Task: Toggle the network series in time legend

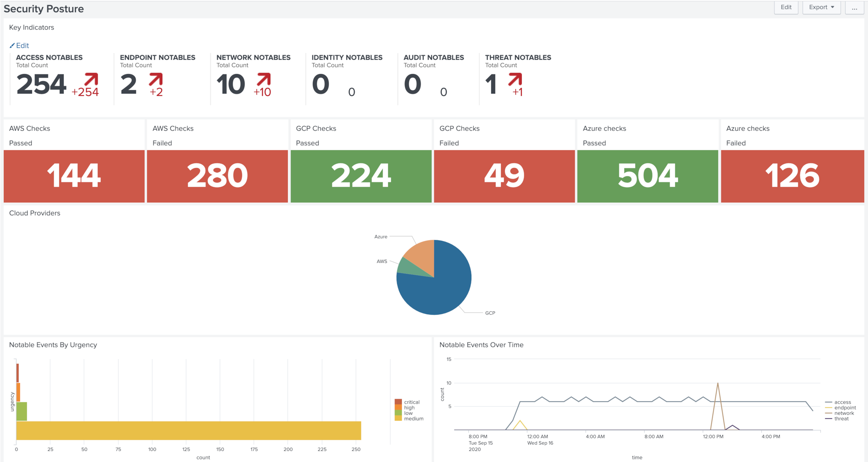Action: coord(844,413)
